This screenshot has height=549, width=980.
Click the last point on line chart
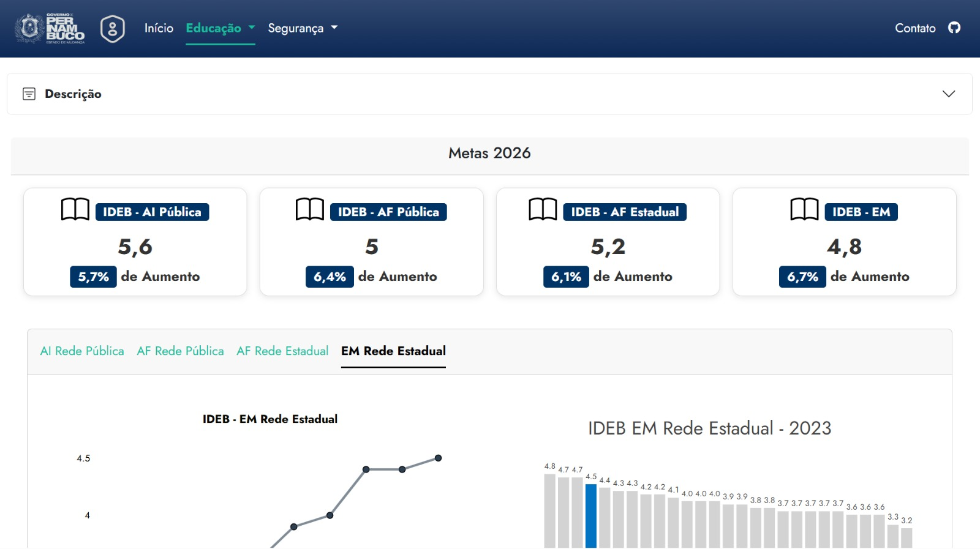[x=438, y=458]
